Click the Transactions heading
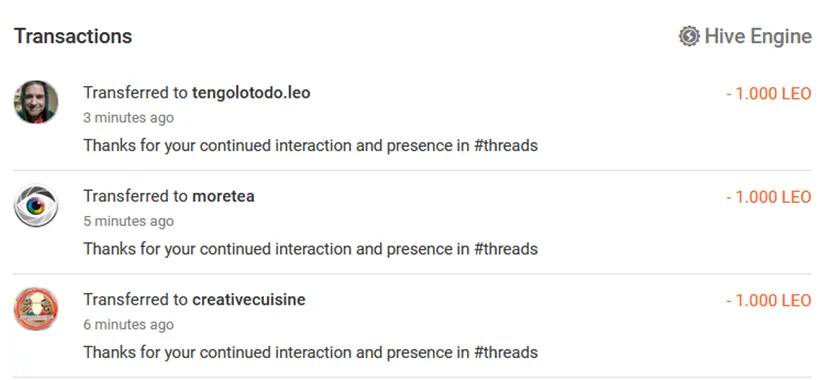The width and height of the screenshot is (835, 380). 73,36
